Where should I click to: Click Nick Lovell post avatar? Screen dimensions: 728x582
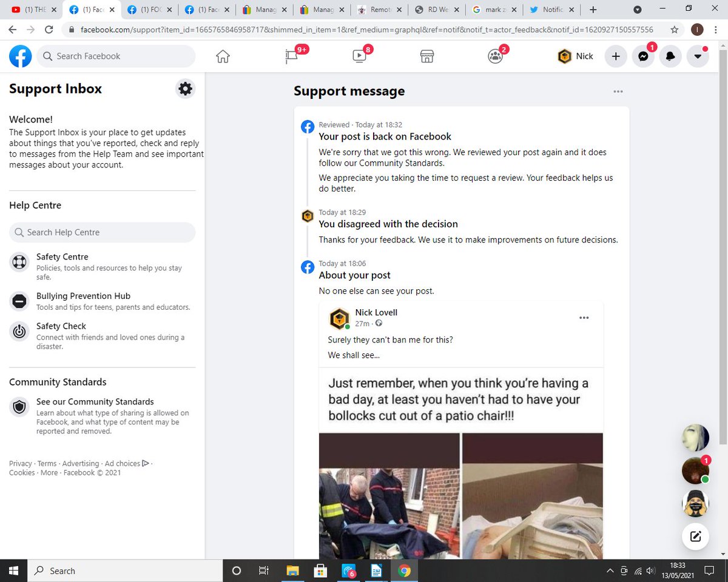pyautogui.click(x=340, y=318)
